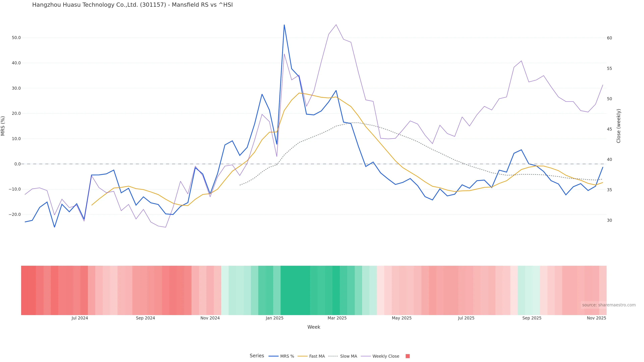The image size is (644, 362).
Task: Click blue MRS line icon in legend
Action: pyautogui.click(x=274, y=356)
